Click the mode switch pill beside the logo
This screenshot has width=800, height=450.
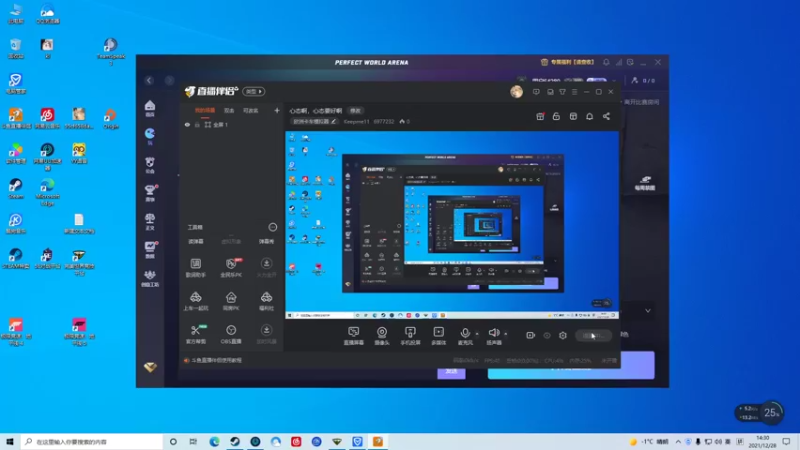[254, 91]
